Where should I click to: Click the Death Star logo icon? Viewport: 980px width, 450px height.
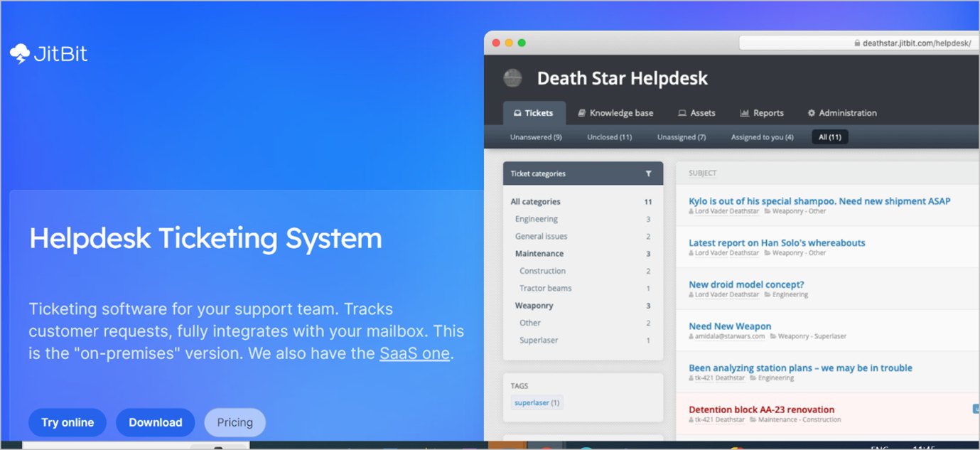coord(512,78)
